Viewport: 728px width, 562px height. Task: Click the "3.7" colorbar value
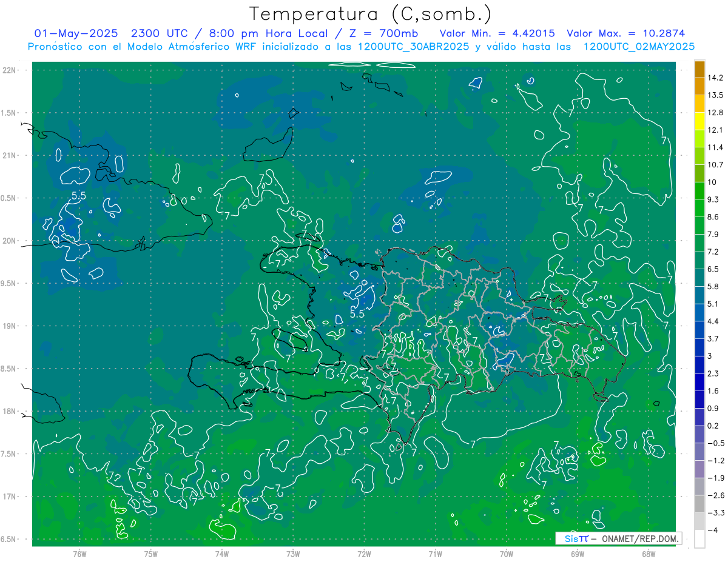pos(713,339)
